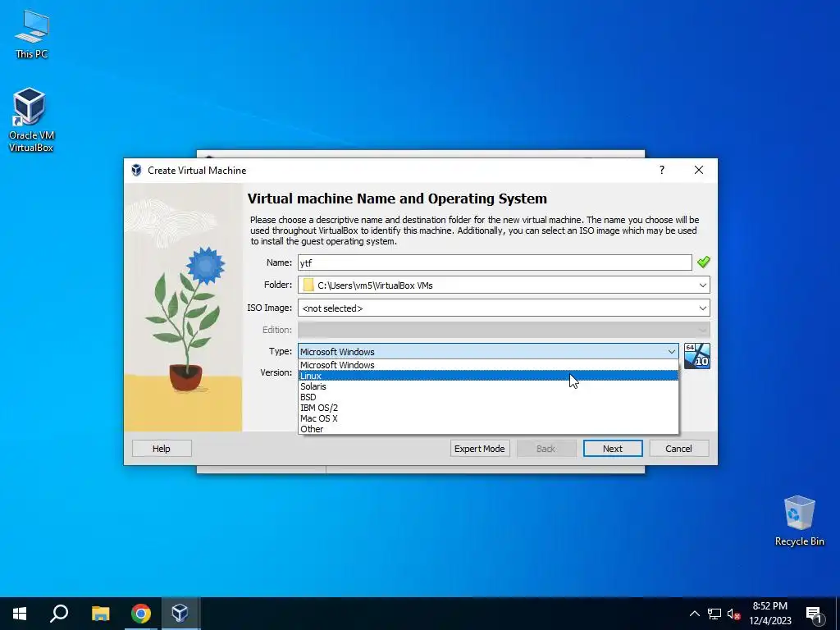Image resolution: width=840 pixels, height=630 pixels.
Task: Click the Help button
Action: tap(162, 449)
